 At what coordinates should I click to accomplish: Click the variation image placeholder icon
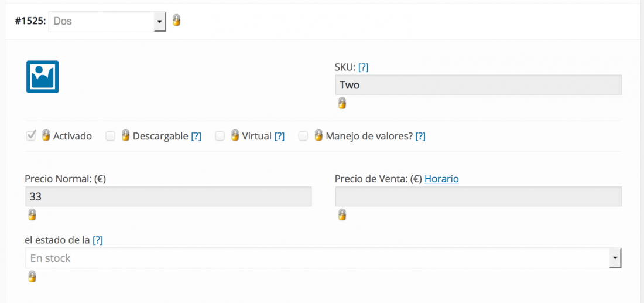42,77
